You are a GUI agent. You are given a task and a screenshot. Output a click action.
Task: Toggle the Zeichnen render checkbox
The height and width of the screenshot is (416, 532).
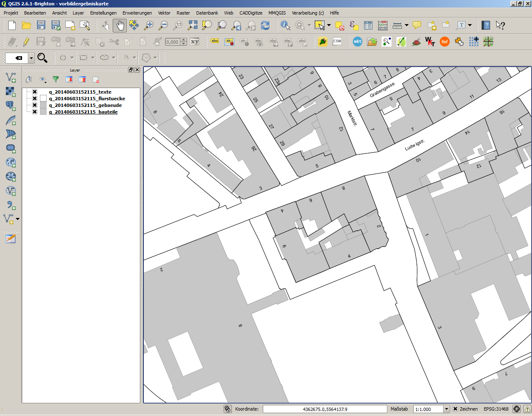pyautogui.click(x=456, y=409)
